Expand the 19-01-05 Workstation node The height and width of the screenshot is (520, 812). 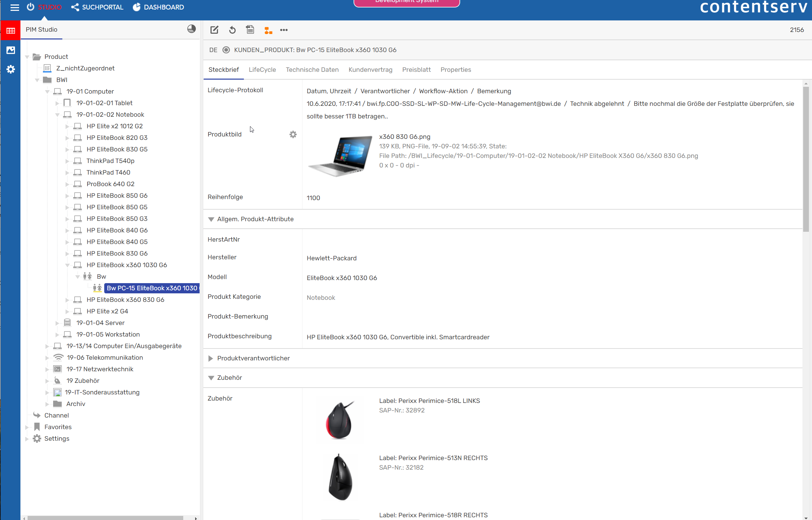(57, 335)
